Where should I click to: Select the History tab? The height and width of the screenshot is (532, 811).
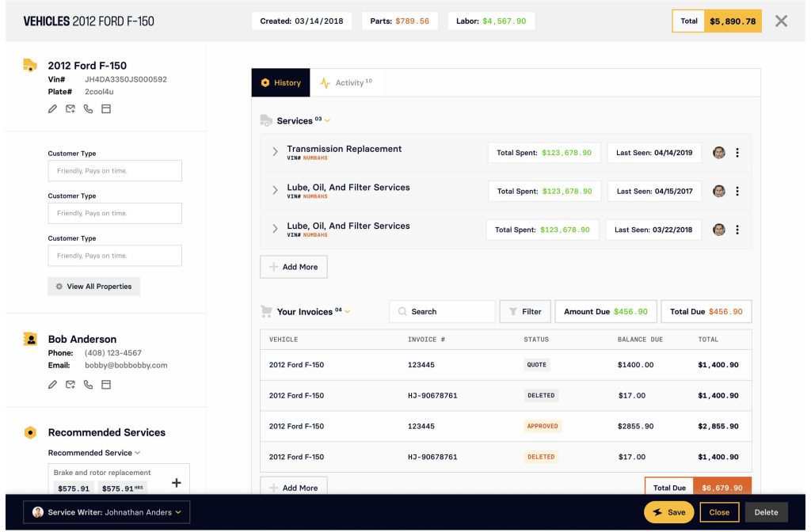point(280,82)
